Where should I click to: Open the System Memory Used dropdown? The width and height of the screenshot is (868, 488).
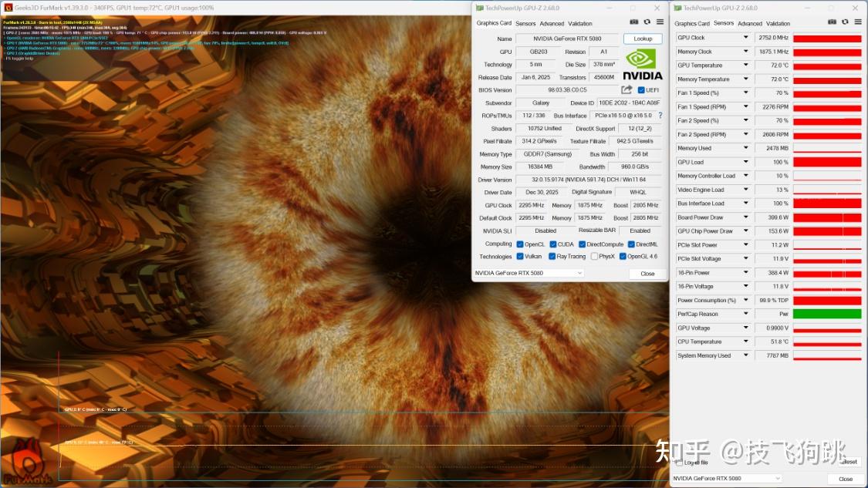(745, 355)
